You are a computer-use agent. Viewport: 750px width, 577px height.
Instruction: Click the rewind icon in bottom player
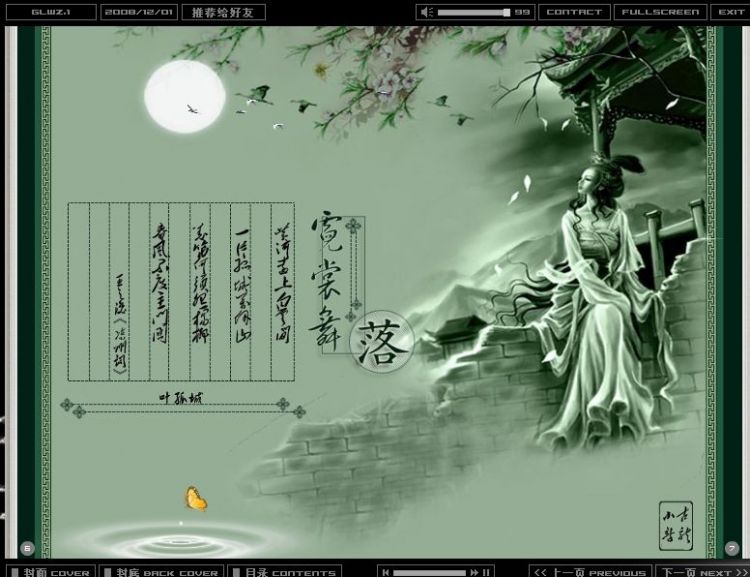(385, 572)
